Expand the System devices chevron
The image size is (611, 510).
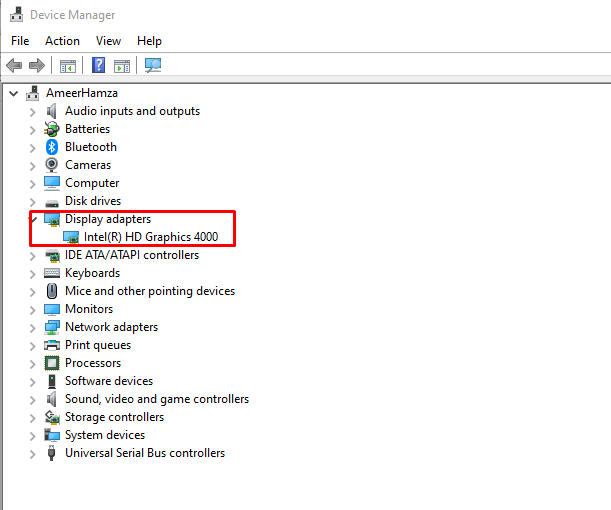tap(33, 436)
